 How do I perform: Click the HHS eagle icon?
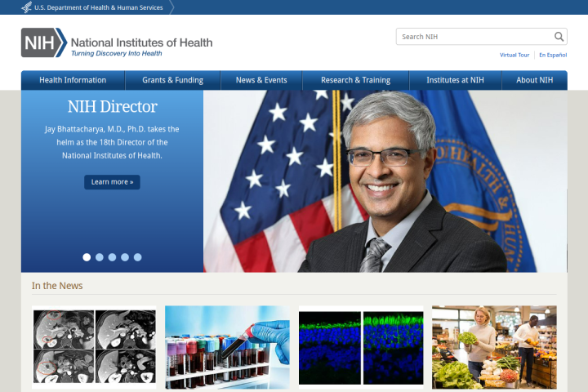tap(27, 7)
